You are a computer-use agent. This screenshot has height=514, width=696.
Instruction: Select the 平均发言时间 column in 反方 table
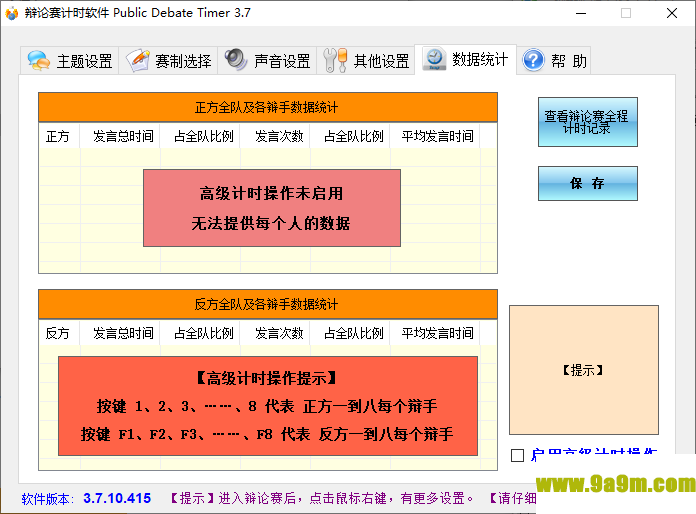[437, 333]
